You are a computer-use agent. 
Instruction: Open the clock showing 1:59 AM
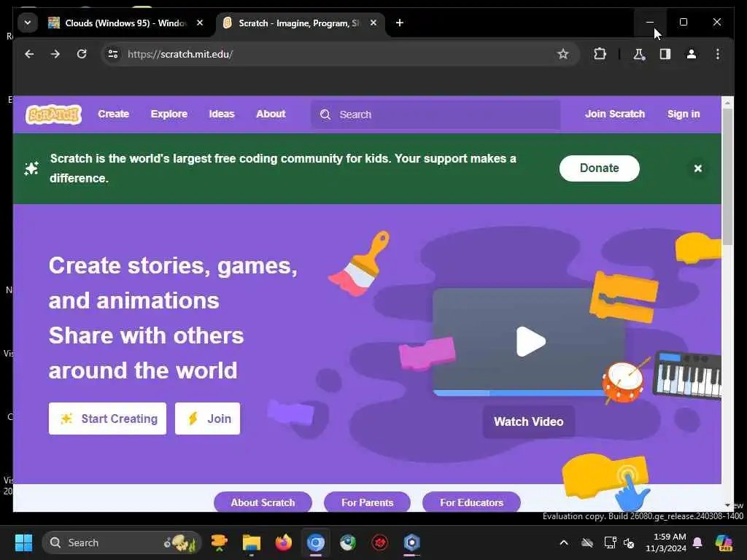click(x=665, y=542)
